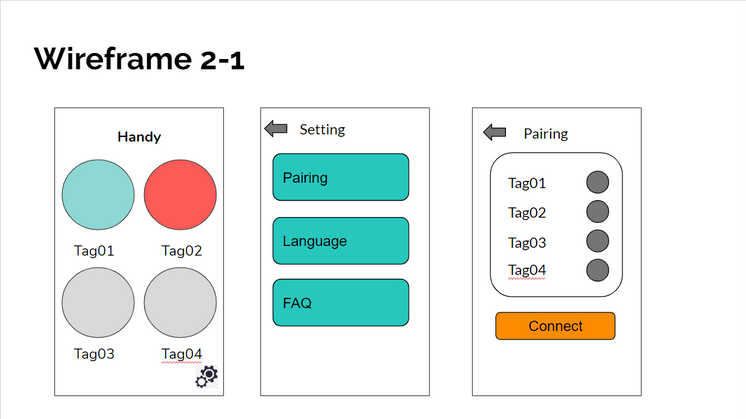Click the Handy app title

point(139,137)
